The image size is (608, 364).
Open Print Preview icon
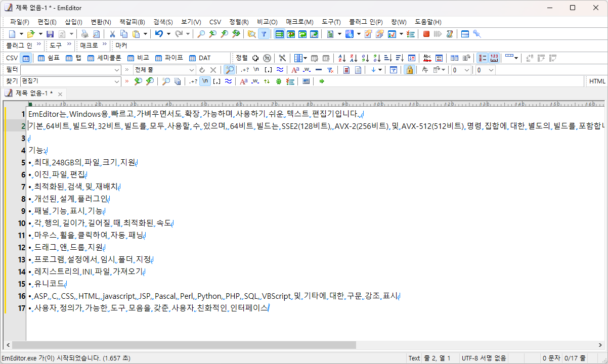(96, 34)
